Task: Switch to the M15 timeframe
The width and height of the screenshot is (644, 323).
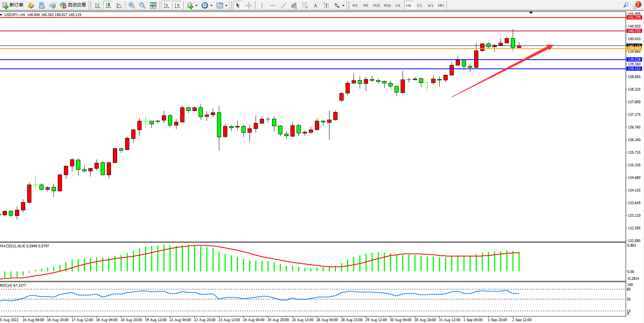Action: pyautogui.click(x=377, y=5)
